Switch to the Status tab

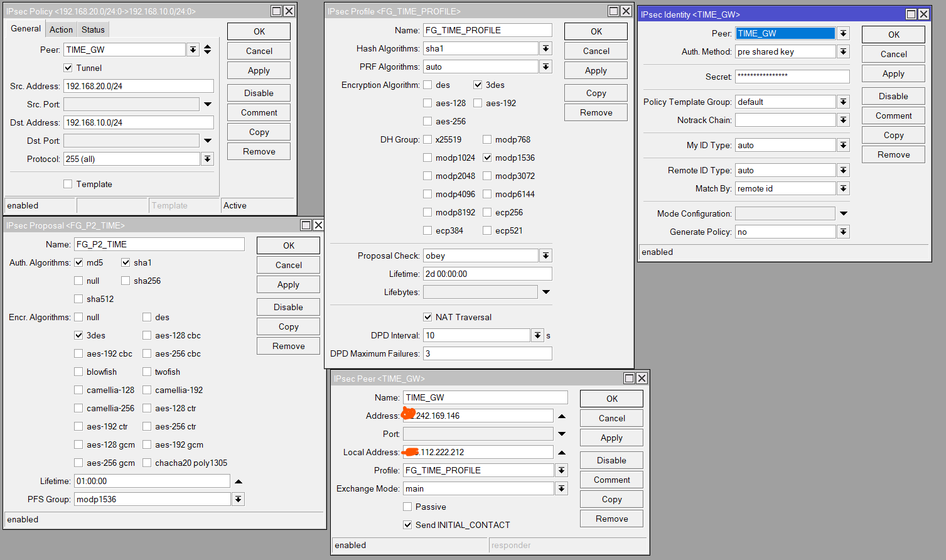pyautogui.click(x=93, y=30)
